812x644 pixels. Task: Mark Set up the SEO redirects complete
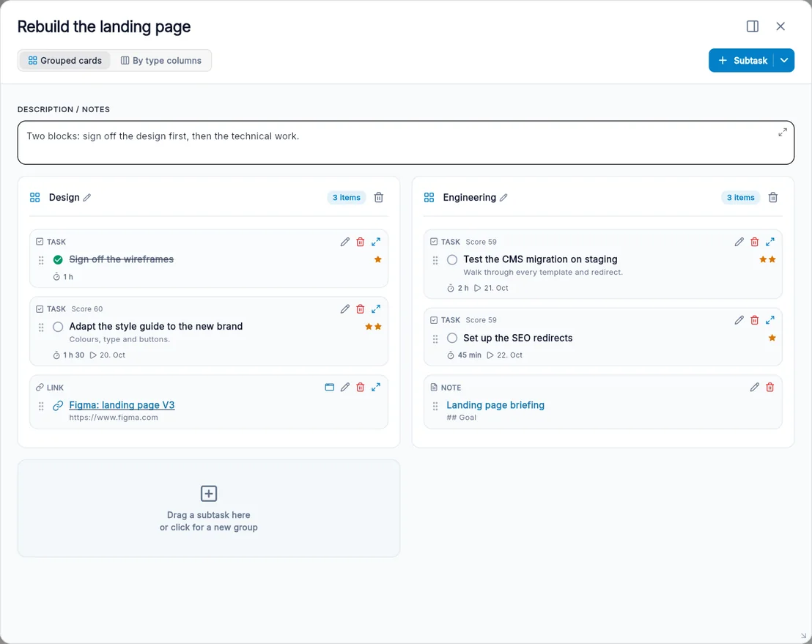coord(452,338)
